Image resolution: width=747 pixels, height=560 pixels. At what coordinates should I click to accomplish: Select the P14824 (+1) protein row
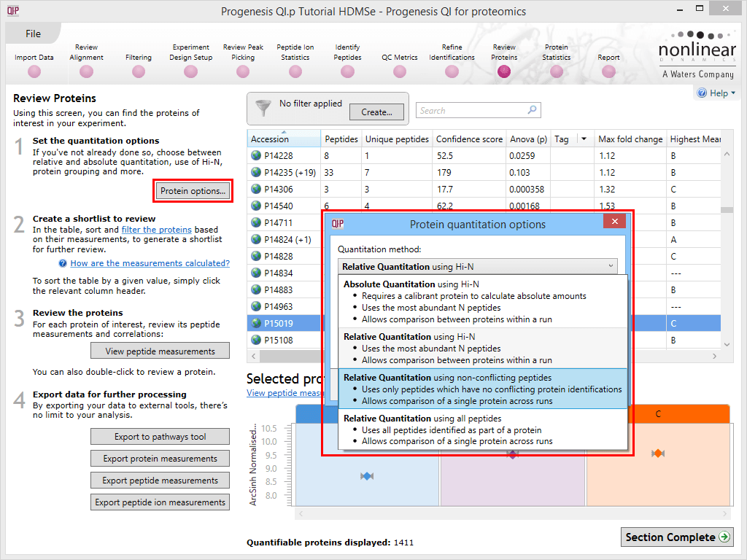click(285, 239)
